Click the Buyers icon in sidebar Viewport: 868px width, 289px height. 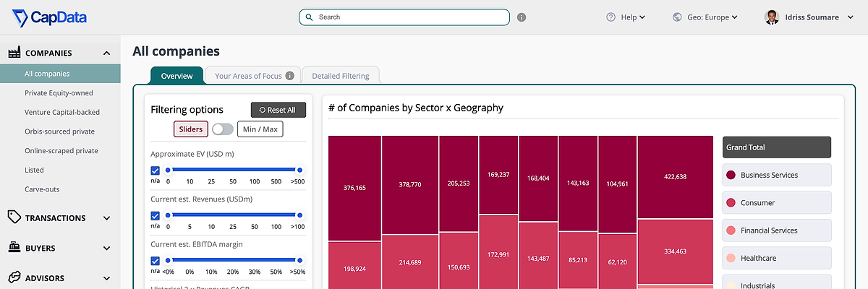click(14, 248)
